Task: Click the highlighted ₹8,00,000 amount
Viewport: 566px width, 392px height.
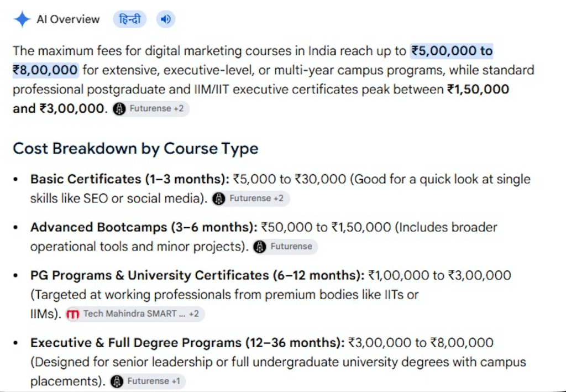Action: click(45, 70)
